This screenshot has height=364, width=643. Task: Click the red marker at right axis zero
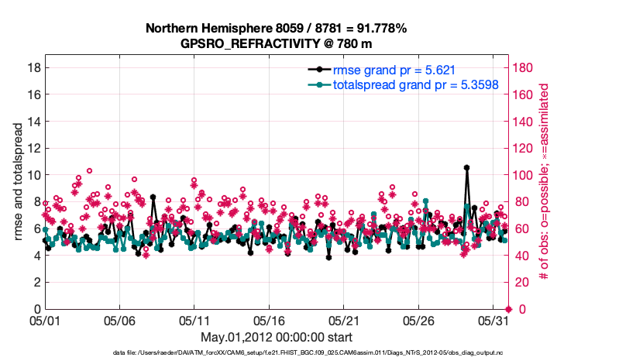tap(508, 309)
